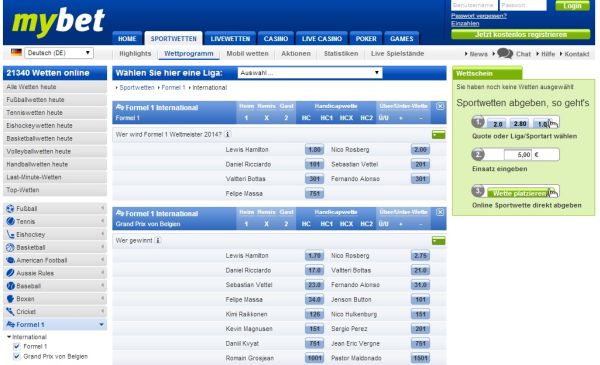Collapse the Formel 1 sidebar section

101,324
